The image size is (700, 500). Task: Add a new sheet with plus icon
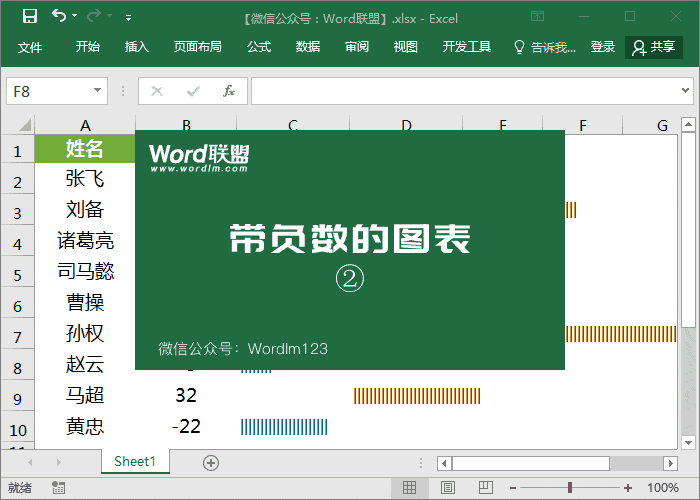[211, 463]
